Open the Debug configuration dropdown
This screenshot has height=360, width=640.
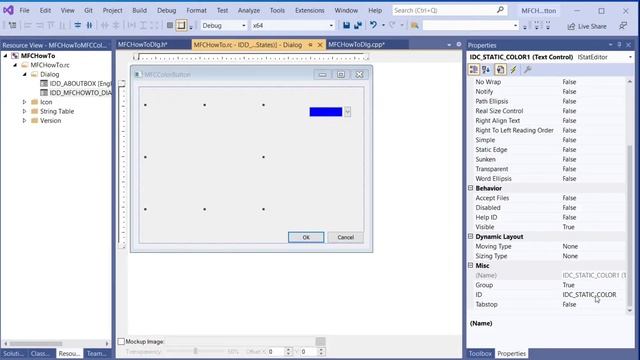tap(224, 25)
